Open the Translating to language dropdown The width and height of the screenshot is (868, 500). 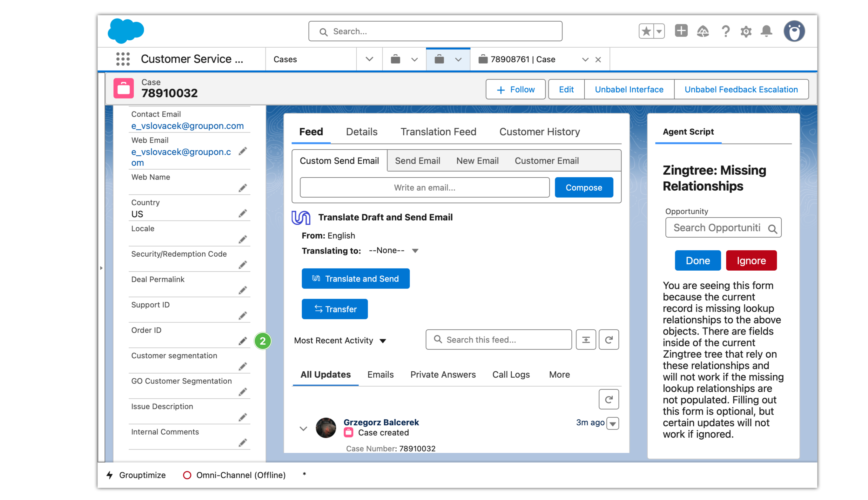(393, 251)
